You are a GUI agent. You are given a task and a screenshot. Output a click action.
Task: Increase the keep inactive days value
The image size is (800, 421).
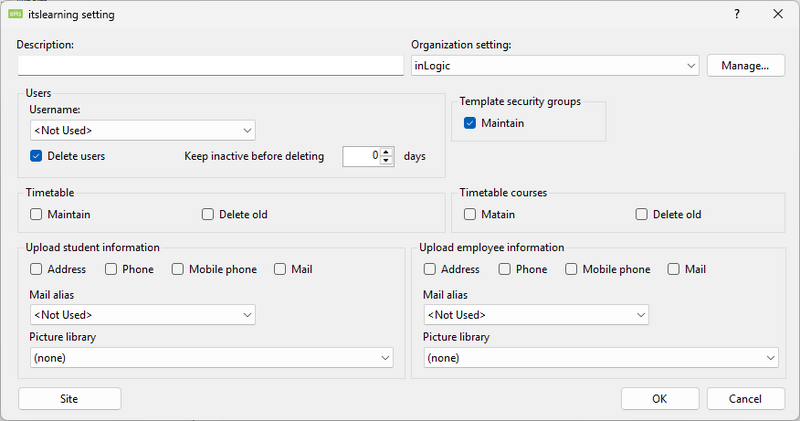(388, 151)
